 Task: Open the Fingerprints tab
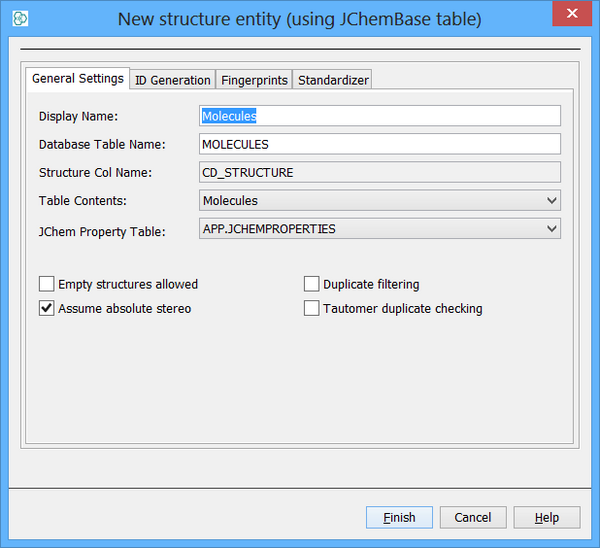(255, 80)
